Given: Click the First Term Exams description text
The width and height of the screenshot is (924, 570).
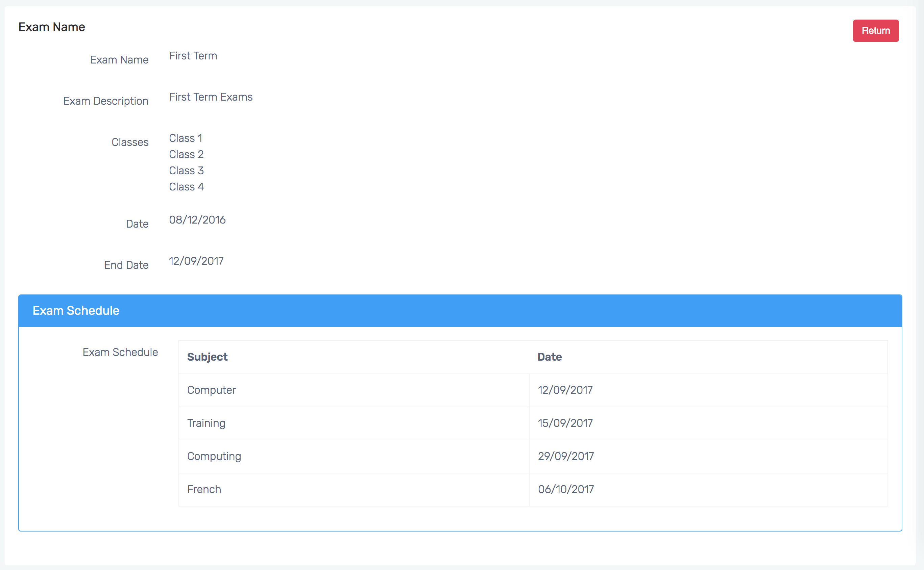Looking at the screenshot, I should coord(211,97).
